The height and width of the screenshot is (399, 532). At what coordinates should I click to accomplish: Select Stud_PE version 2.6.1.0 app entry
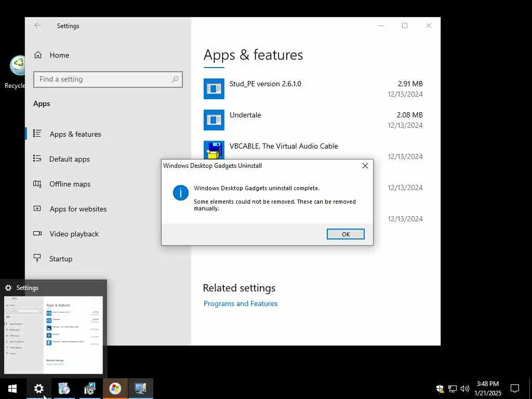point(313,89)
